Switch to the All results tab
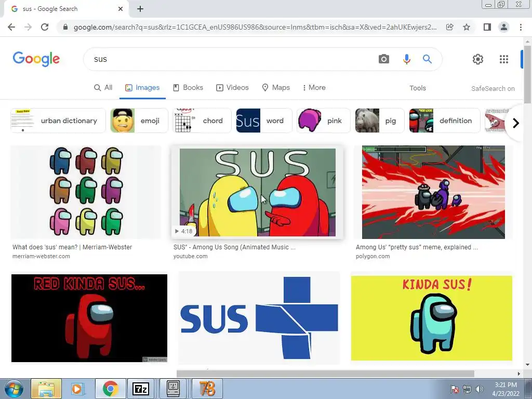The image size is (532, 399). point(103,87)
